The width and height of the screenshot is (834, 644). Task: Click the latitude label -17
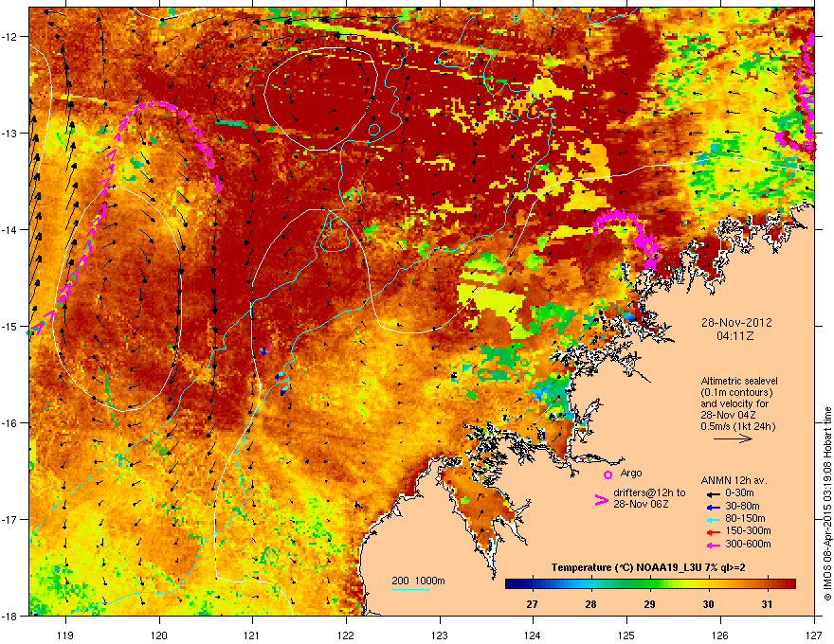9,519
